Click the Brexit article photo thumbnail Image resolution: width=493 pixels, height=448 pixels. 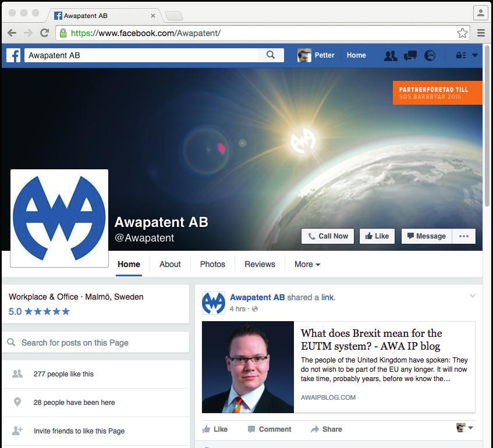tap(248, 367)
